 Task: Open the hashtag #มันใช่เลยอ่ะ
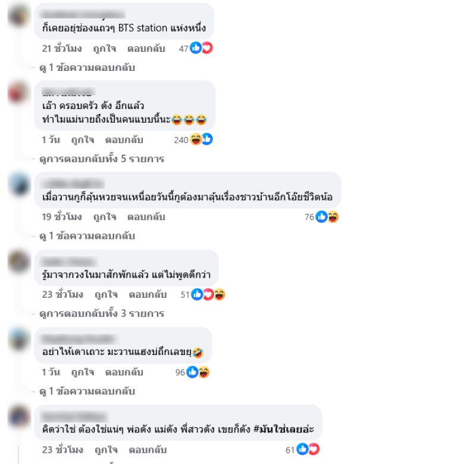(x=284, y=429)
